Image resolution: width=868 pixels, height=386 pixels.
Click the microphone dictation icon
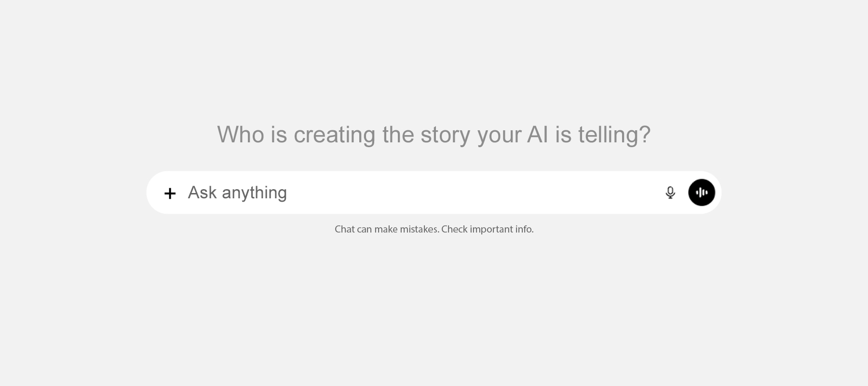click(x=670, y=193)
